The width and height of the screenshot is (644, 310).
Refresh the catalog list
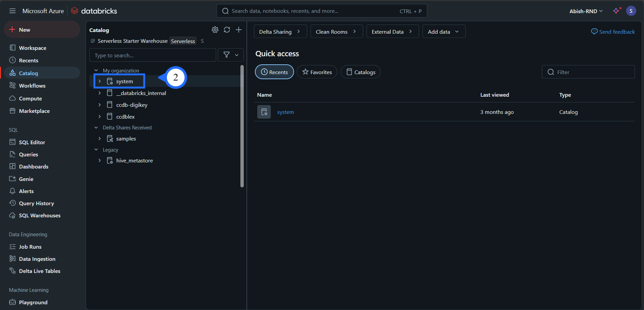pos(227,30)
